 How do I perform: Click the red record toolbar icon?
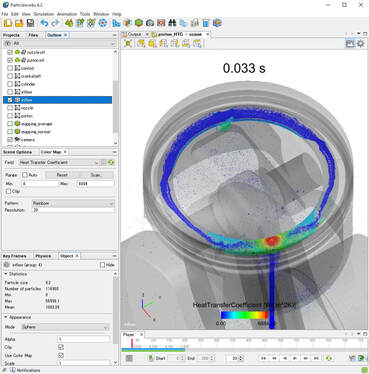click(x=161, y=23)
